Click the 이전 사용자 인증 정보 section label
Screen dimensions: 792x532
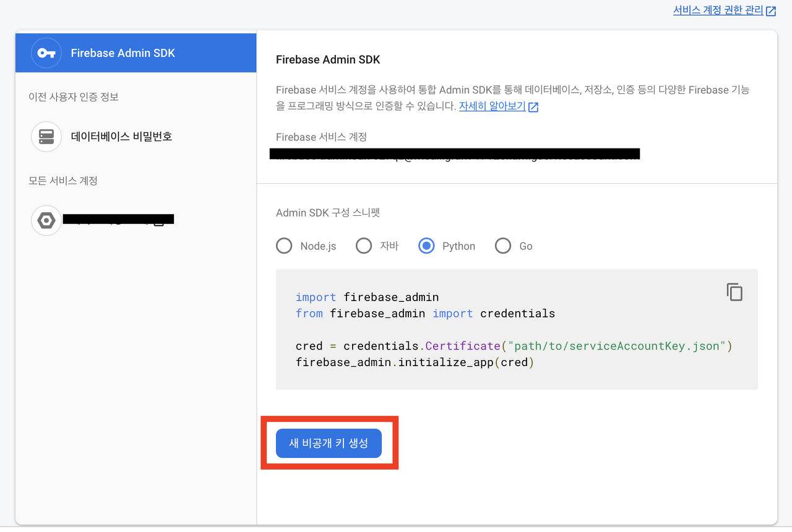click(x=74, y=97)
